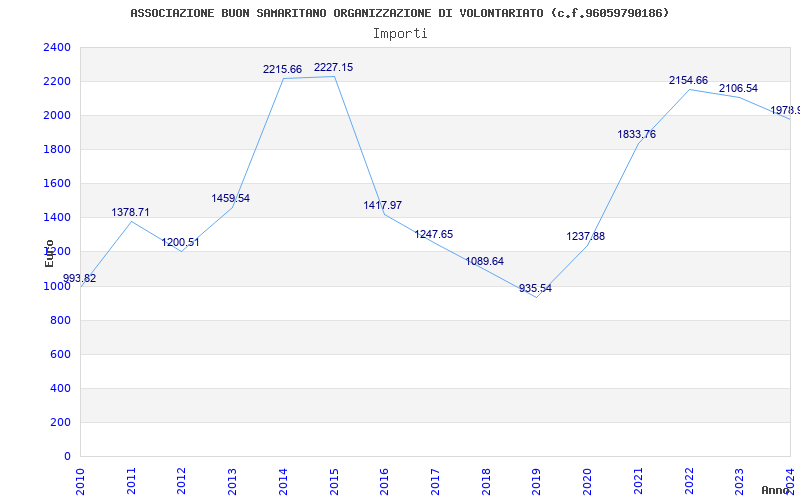Select data label 1378.71
800x500 pixels.
[131, 212]
